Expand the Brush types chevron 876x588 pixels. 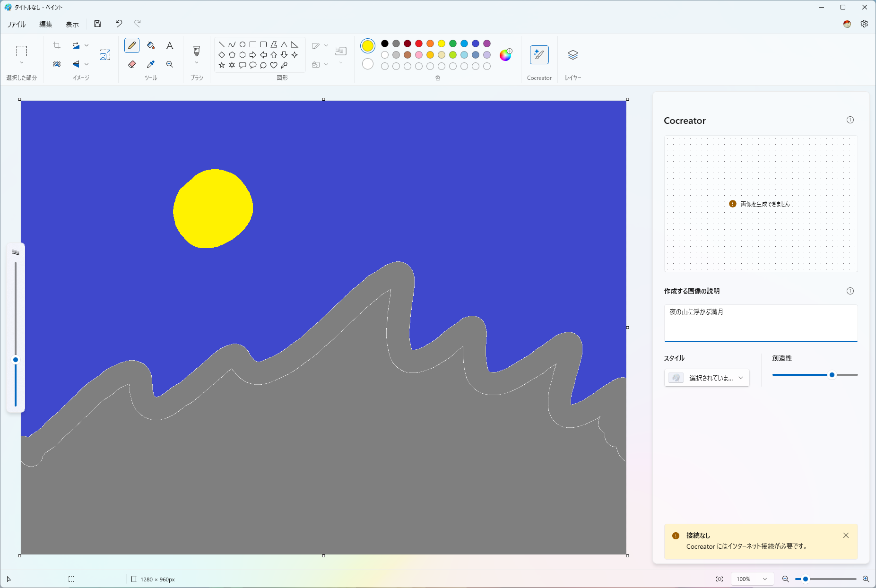197,63
